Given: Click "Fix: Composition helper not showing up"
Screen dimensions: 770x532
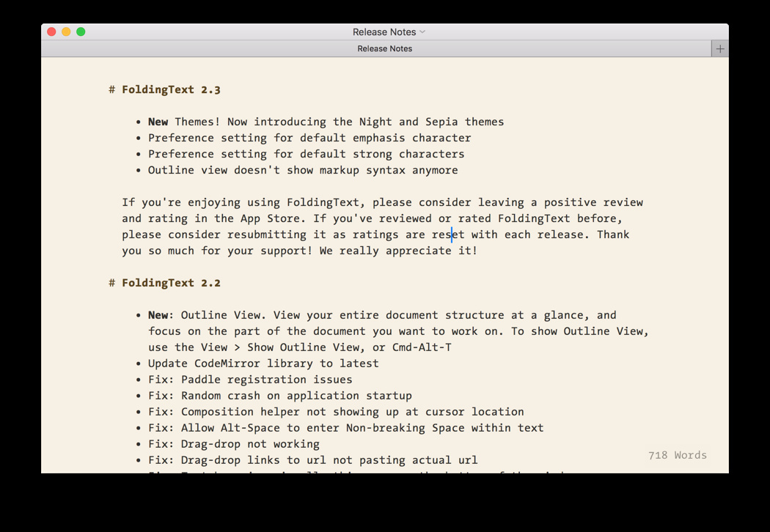Looking at the screenshot, I should pos(336,412).
